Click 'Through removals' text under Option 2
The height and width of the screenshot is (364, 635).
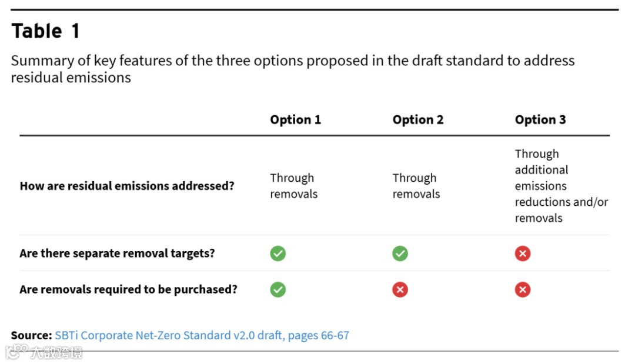click(x=416, y=186)
